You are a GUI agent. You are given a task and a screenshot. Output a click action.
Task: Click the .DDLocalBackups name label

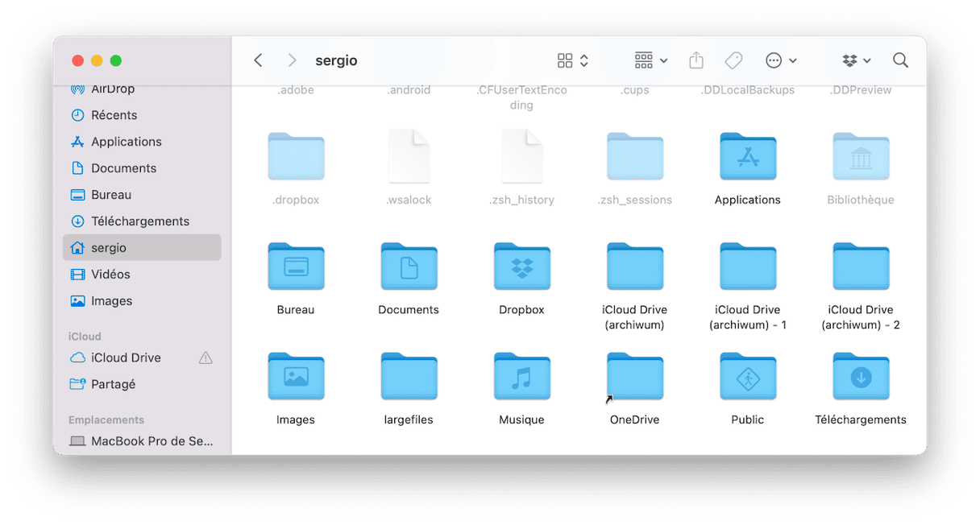click(x=748, y=90)
